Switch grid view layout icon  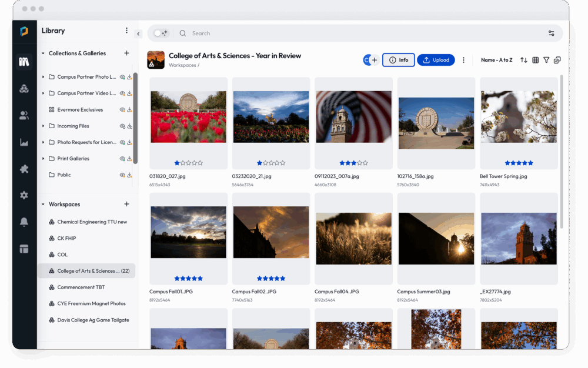536,60
